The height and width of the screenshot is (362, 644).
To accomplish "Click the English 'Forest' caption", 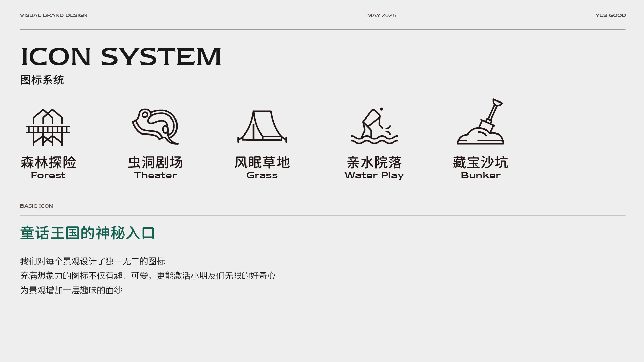I will 48,175.
